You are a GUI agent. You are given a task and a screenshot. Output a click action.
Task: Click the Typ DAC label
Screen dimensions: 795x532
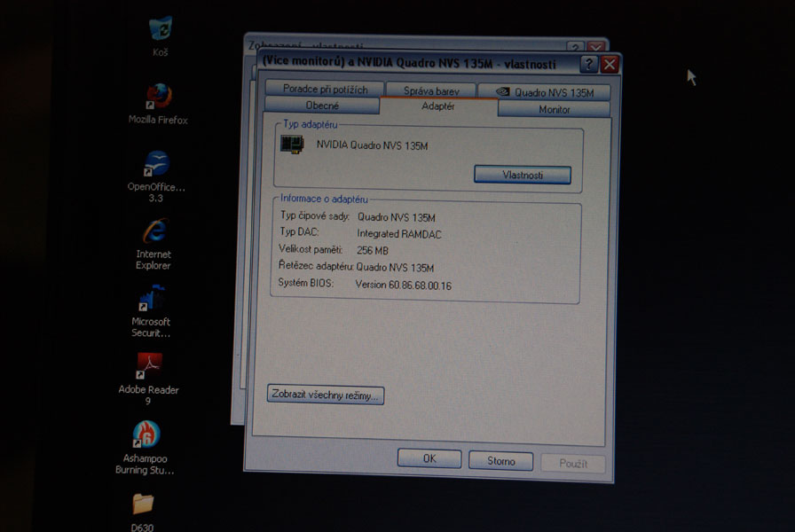(299, 232)
